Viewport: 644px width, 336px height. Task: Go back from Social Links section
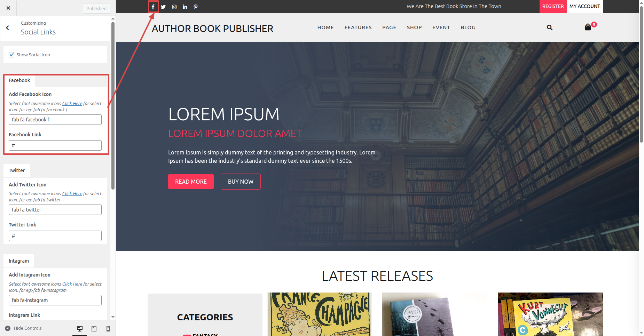tap(8, 28)
